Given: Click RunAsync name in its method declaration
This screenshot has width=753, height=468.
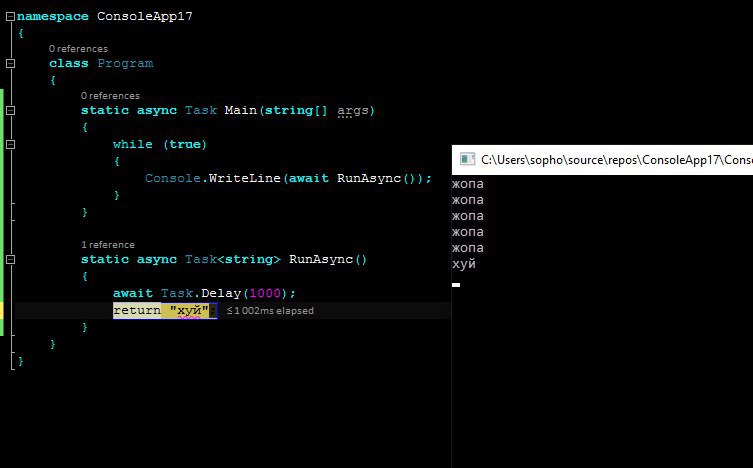Looking at the screenshot, I should (321, 260).
